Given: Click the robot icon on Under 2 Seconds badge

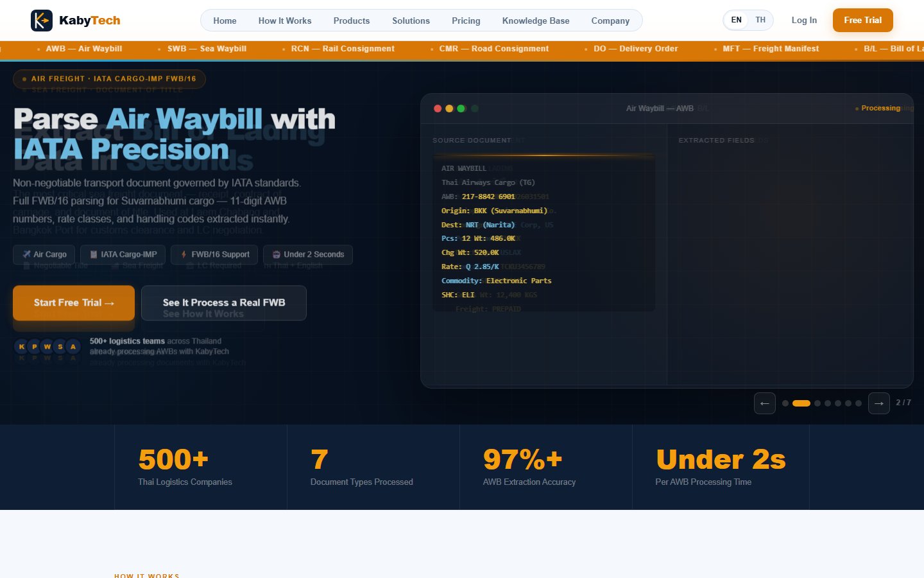Looking at the screenshot, I should [275, 254].
